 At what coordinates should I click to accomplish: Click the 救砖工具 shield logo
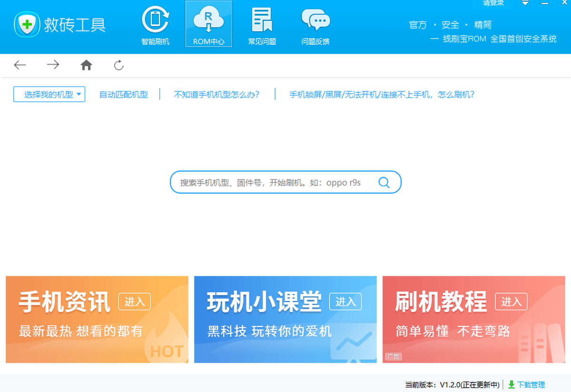28,24
